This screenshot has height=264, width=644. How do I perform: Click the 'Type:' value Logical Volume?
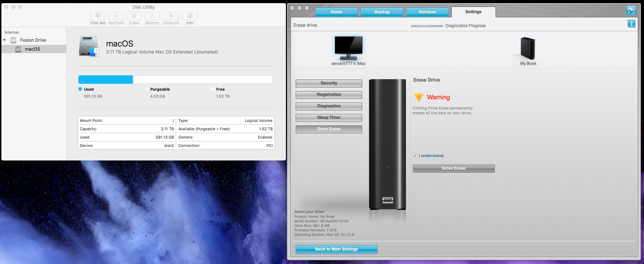pyautogui.click(x=259, y=121)
